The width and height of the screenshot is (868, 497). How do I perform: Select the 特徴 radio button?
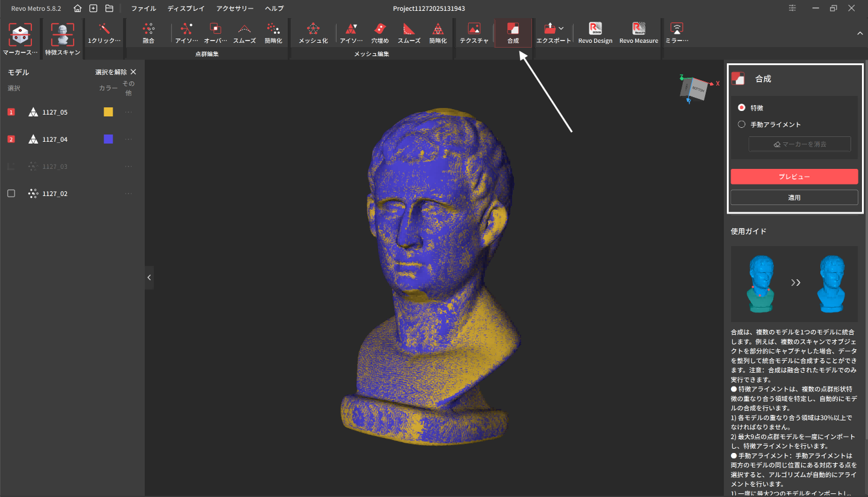tap(741, 107)
